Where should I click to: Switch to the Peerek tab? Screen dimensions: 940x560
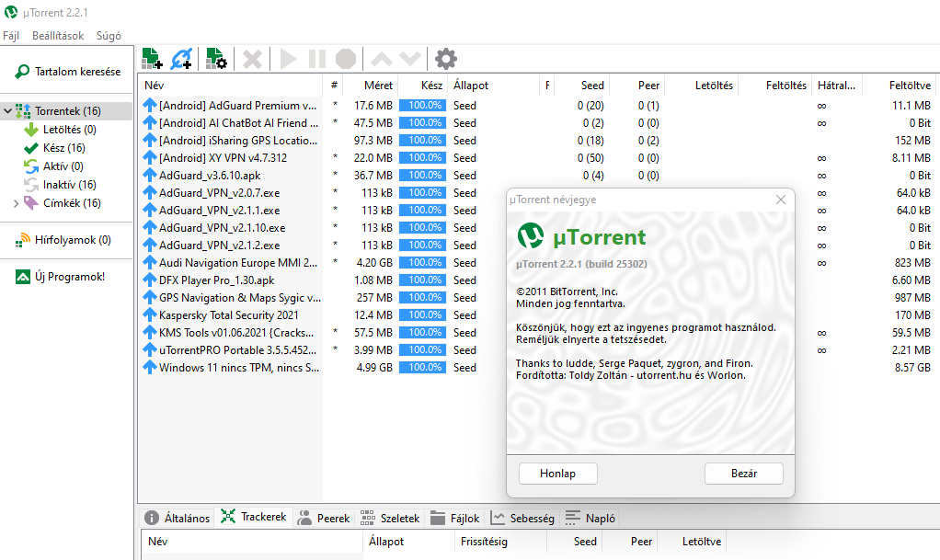click(x=324, y=518)
